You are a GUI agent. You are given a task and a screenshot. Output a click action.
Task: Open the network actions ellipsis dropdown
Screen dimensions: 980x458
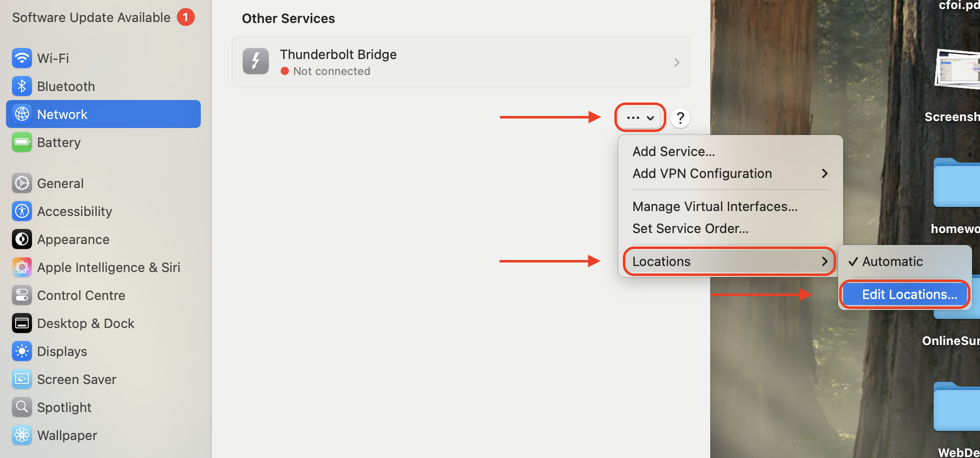(639, 117)
